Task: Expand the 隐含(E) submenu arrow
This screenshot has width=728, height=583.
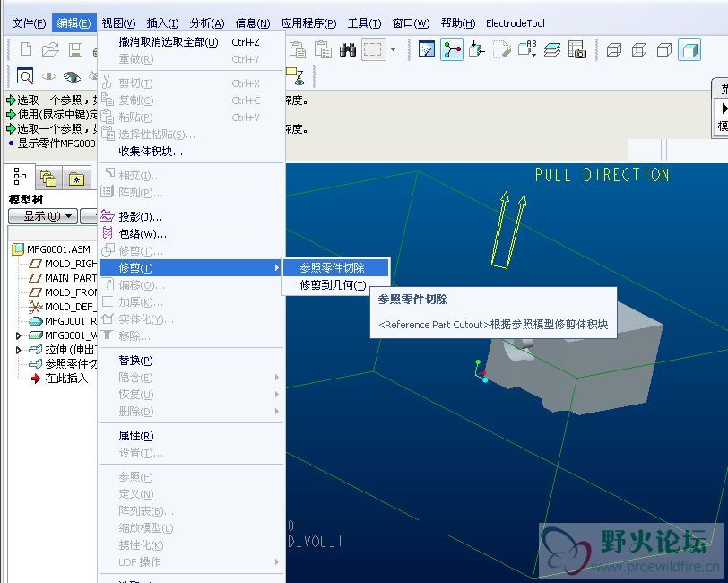Action: 277,378
